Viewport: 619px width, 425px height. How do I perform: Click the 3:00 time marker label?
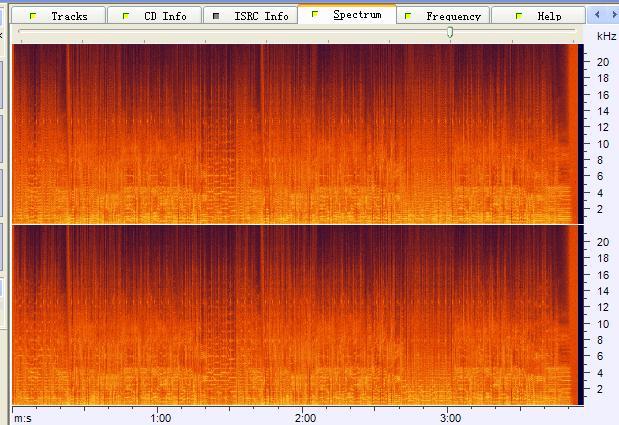pos(450,418)
